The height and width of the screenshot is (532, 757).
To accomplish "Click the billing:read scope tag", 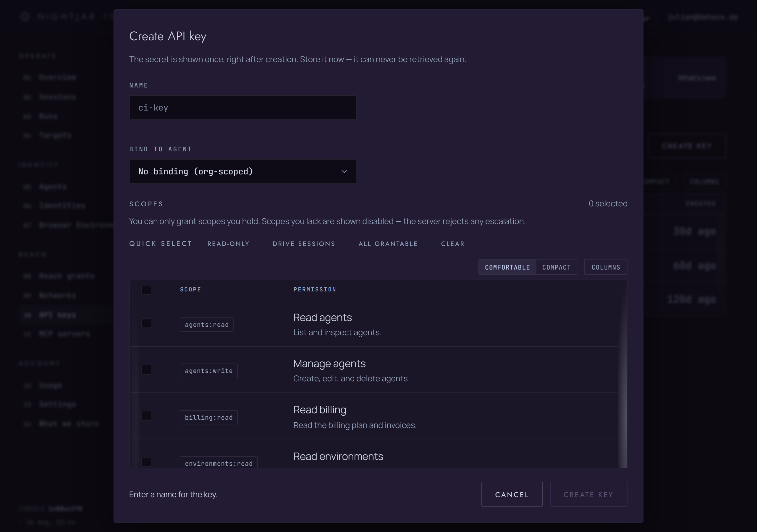I will (x=208, y=417).
